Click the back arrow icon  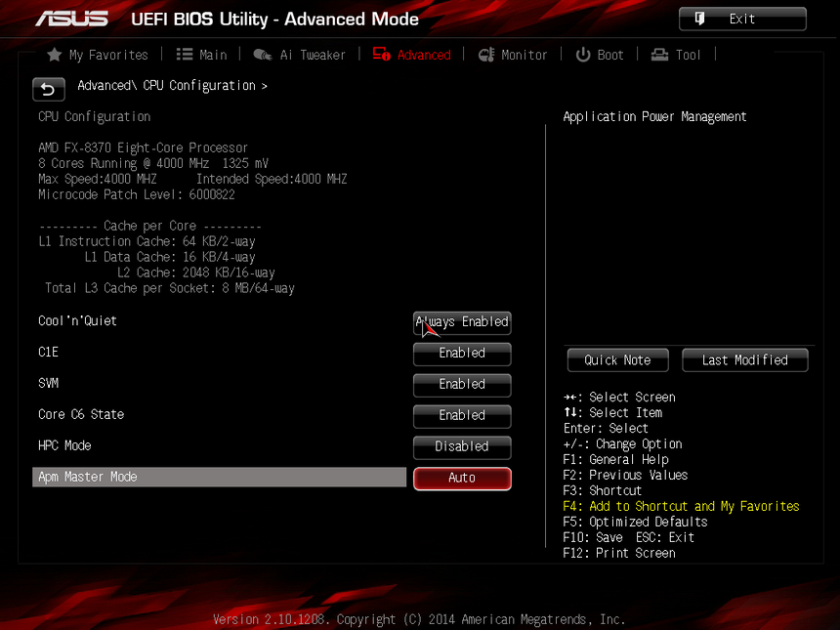(x=49, y=89)
